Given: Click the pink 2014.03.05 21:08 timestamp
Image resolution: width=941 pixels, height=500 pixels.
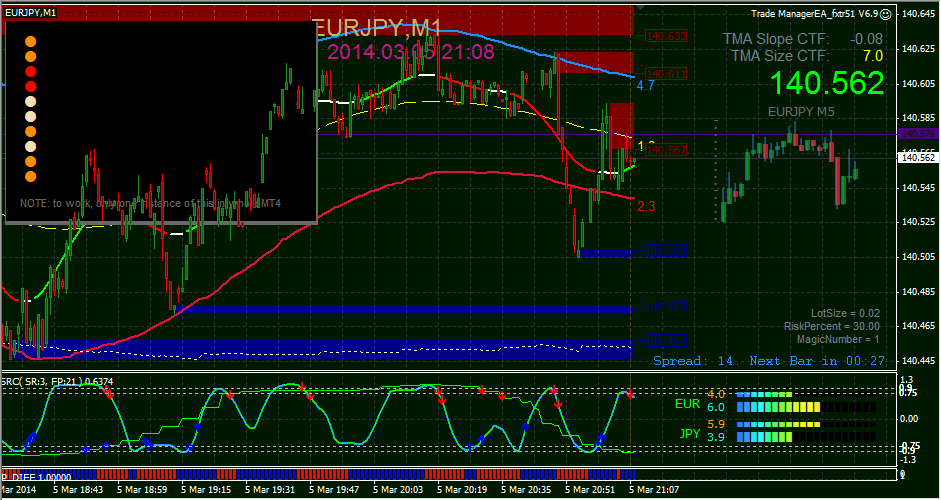Looking at the screenshot, I should [410, 52].
